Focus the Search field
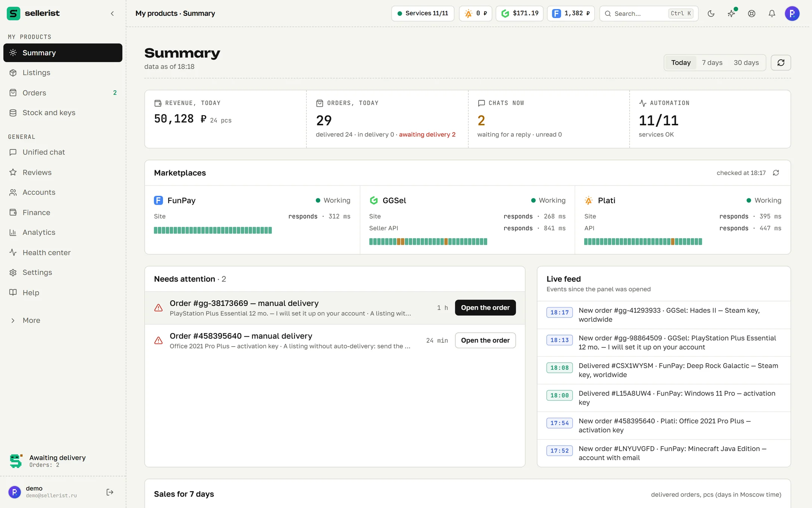 [649, 14]
